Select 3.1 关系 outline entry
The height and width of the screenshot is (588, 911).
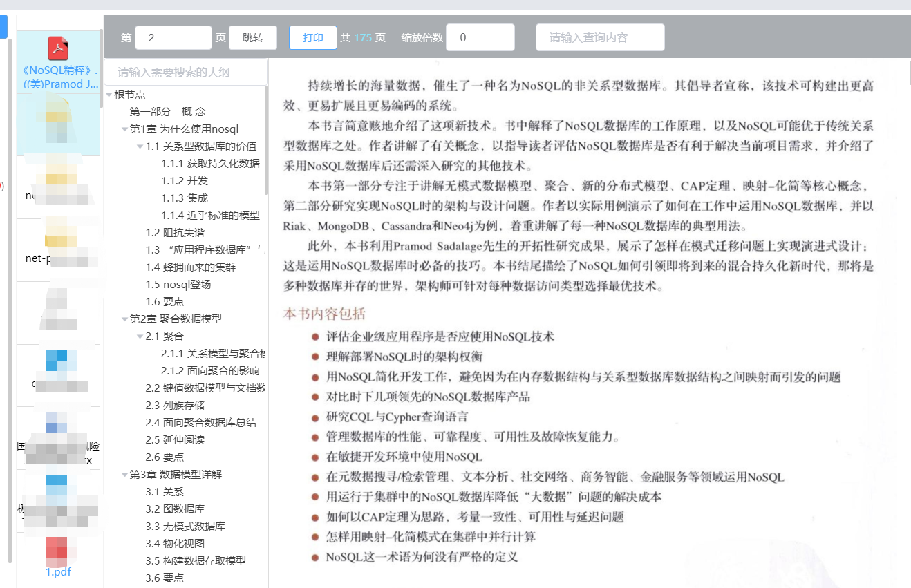tap(165, 491)
